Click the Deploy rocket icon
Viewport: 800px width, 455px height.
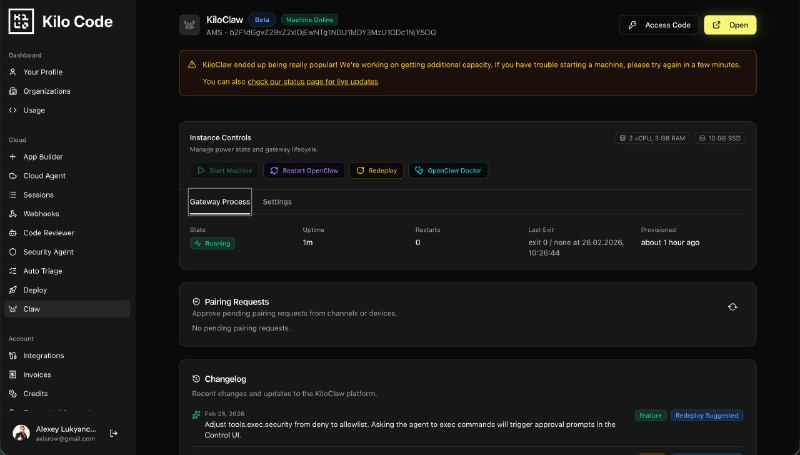(13, 290)
